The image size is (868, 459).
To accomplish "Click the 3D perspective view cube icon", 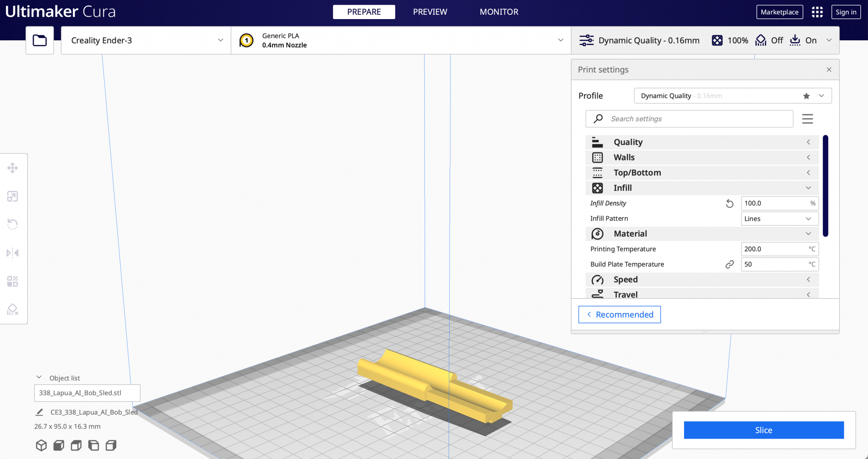I will [x=41, y=445].
